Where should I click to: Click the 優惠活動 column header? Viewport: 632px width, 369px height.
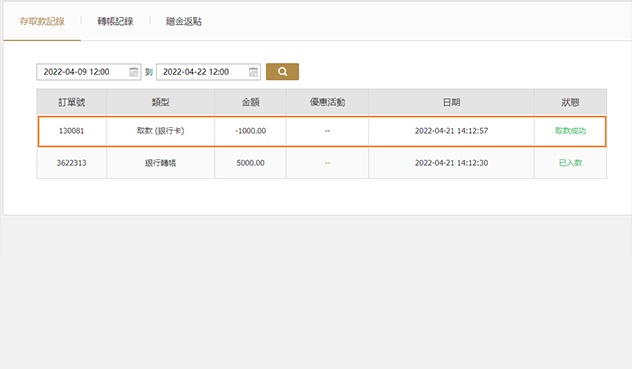pyautogui.click(x=327, y=102)
